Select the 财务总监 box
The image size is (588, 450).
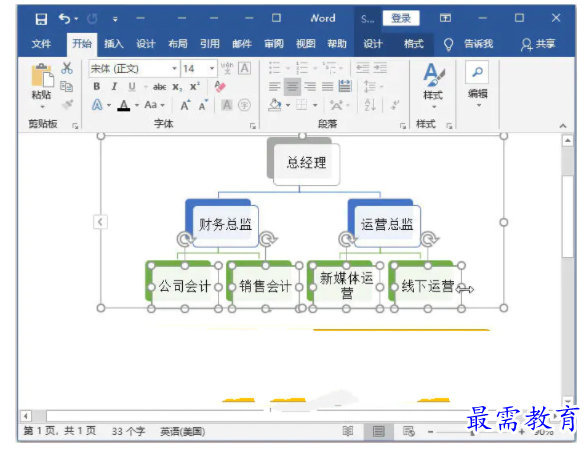click(x=225, y=225)
